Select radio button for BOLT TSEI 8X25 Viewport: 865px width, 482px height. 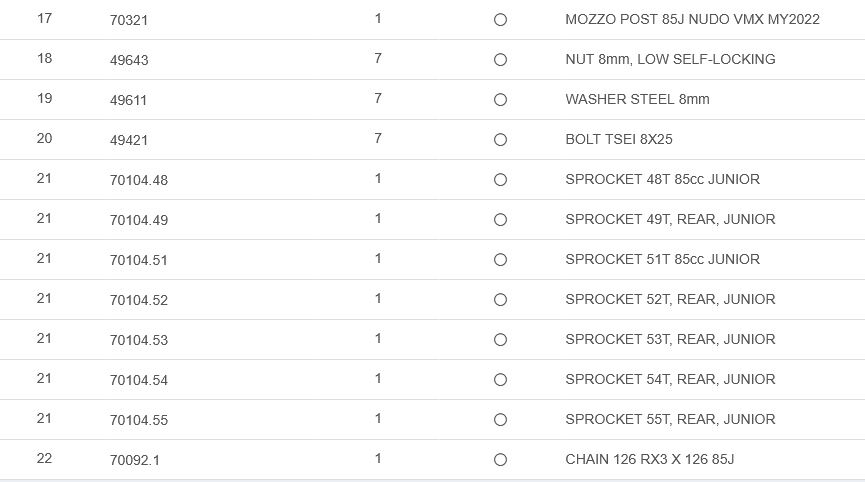pos(500,140)
